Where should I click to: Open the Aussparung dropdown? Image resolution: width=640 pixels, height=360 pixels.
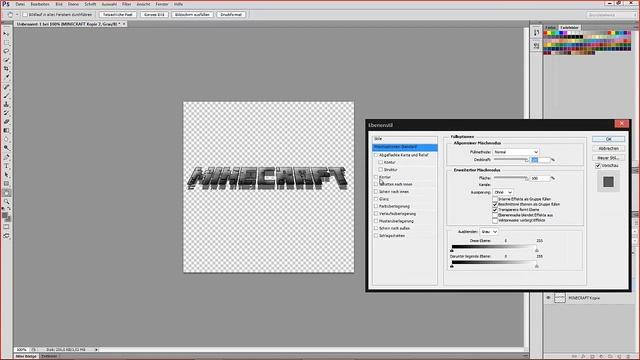[503, 192]
